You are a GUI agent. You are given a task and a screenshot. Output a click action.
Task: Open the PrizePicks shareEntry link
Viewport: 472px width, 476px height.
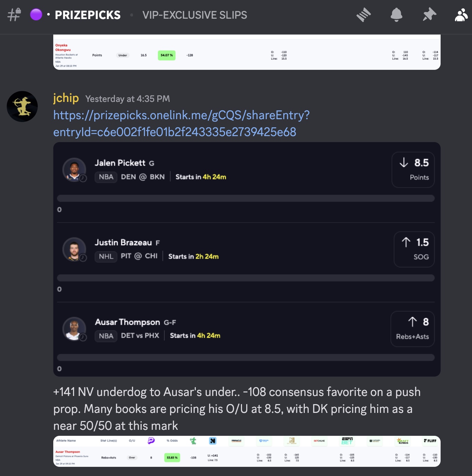(181, 123)
